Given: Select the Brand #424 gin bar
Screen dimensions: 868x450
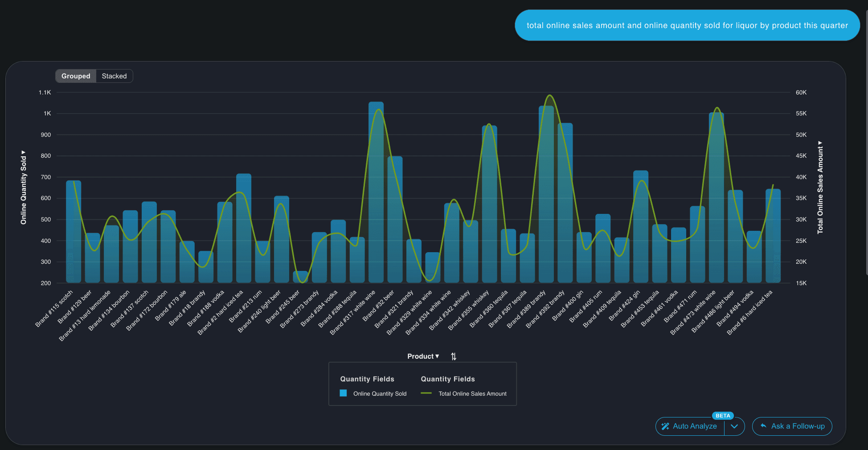Looking at the screenshot, I should click(x=641, y=227).
